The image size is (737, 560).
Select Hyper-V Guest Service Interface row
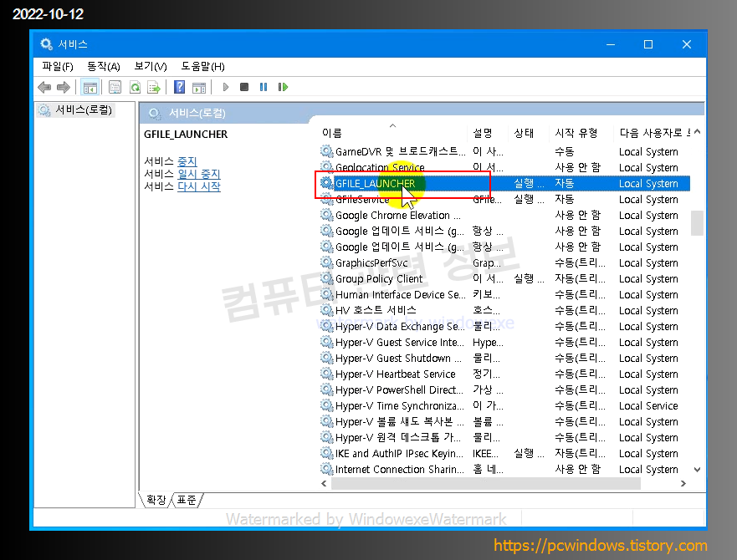click(x=504, y=343)
